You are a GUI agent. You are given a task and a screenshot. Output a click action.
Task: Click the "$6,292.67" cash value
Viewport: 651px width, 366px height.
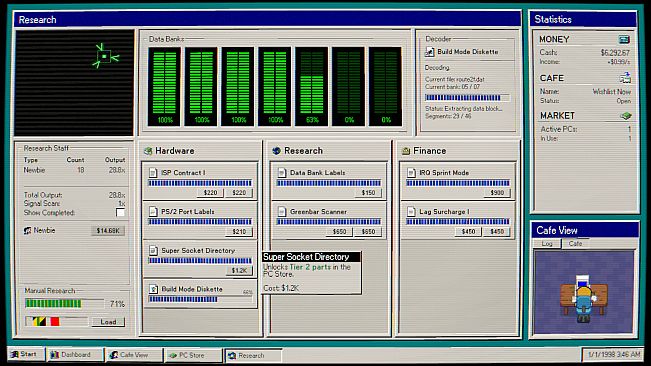(615, 53)
